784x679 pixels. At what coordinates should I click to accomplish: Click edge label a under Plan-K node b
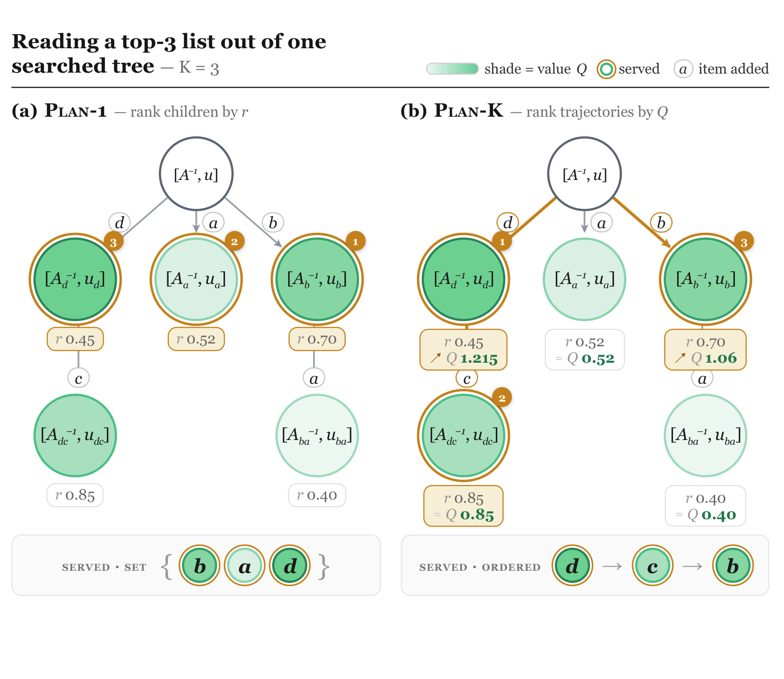[702, 378]
